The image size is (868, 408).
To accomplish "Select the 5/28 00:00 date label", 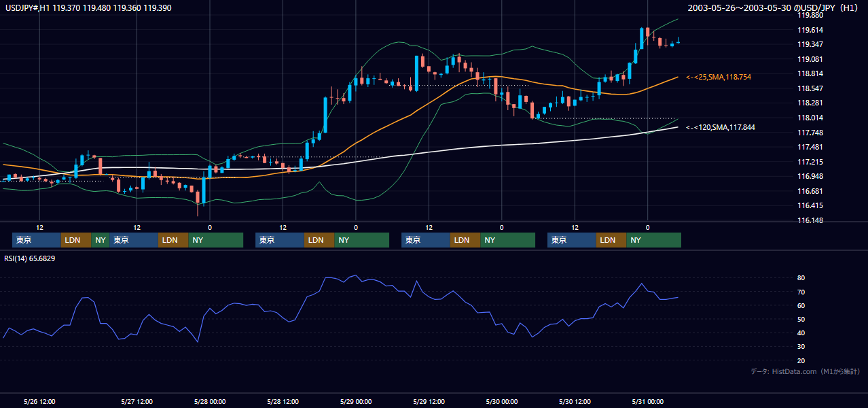I will [209, 401].
